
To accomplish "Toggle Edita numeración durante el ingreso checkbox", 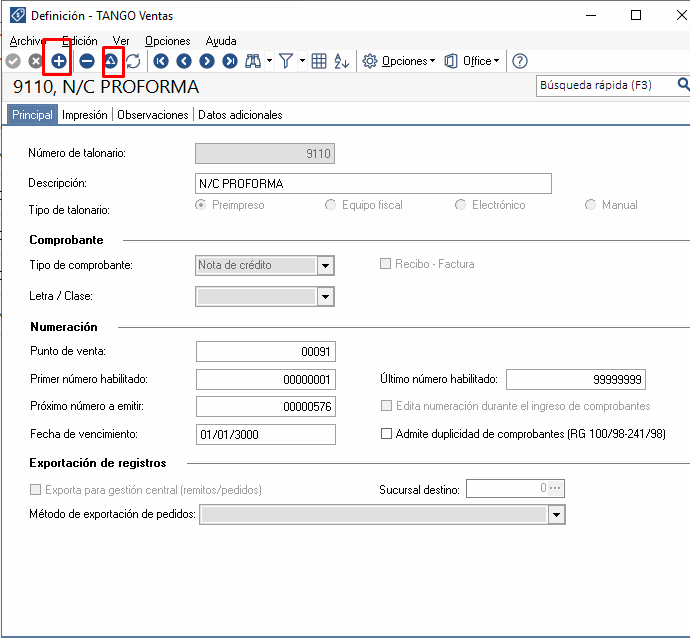I will [386, 406].
